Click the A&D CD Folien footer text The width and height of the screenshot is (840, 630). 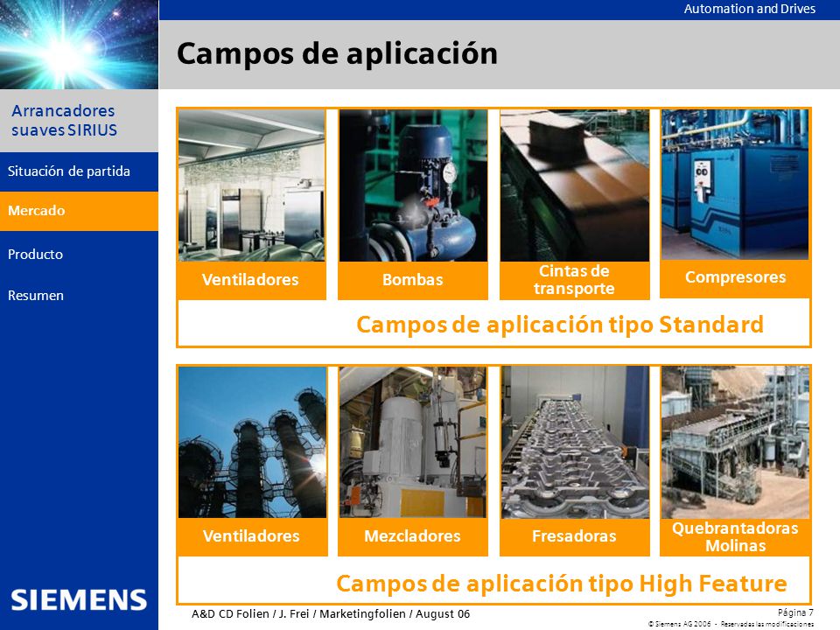(x=331, y=614)
